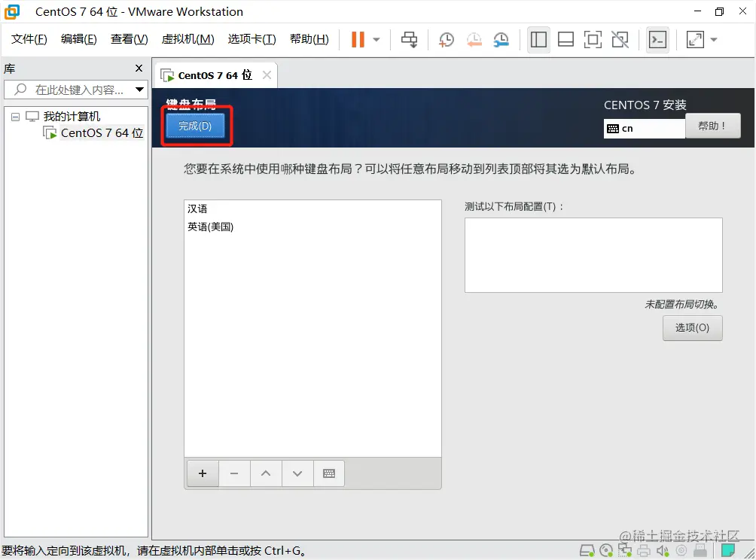The height and width of the screenshot is (560, 756).
Task: Switch to the CentOS 7 64 位 tab
Action: click(x=215, y=75)
